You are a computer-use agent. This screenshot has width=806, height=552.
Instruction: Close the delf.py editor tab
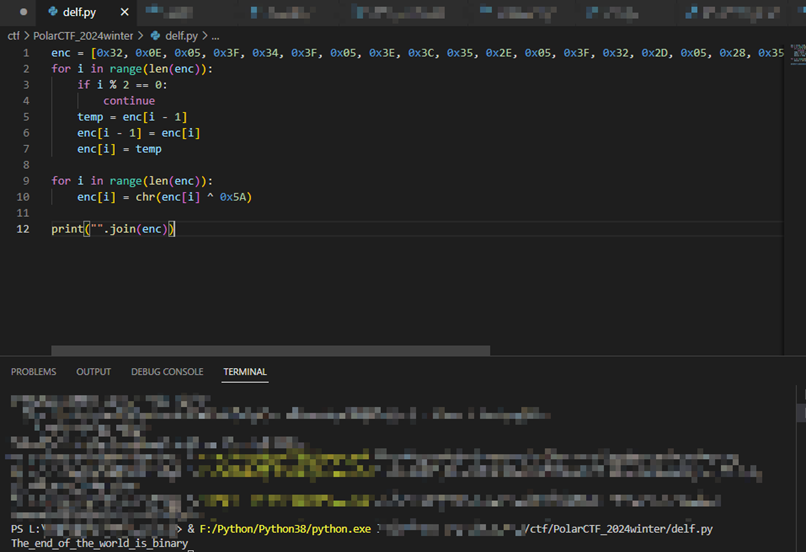pos(124,12)
